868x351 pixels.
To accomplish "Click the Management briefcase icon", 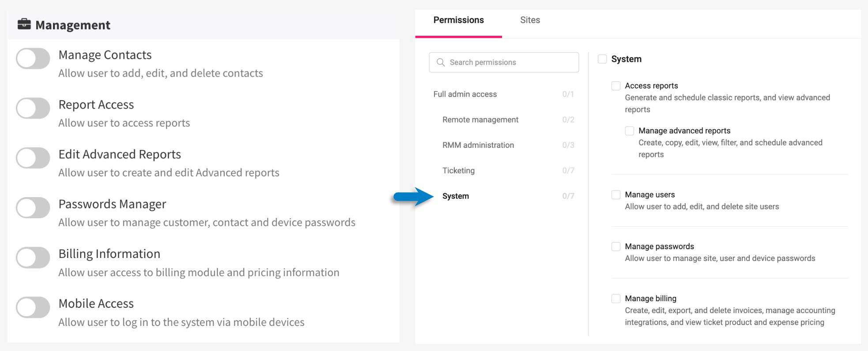I will coord(24,24).
